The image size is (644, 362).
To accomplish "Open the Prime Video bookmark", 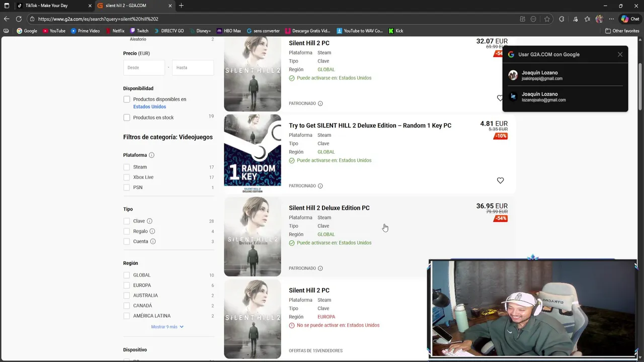I will click(x=85, y=31).
